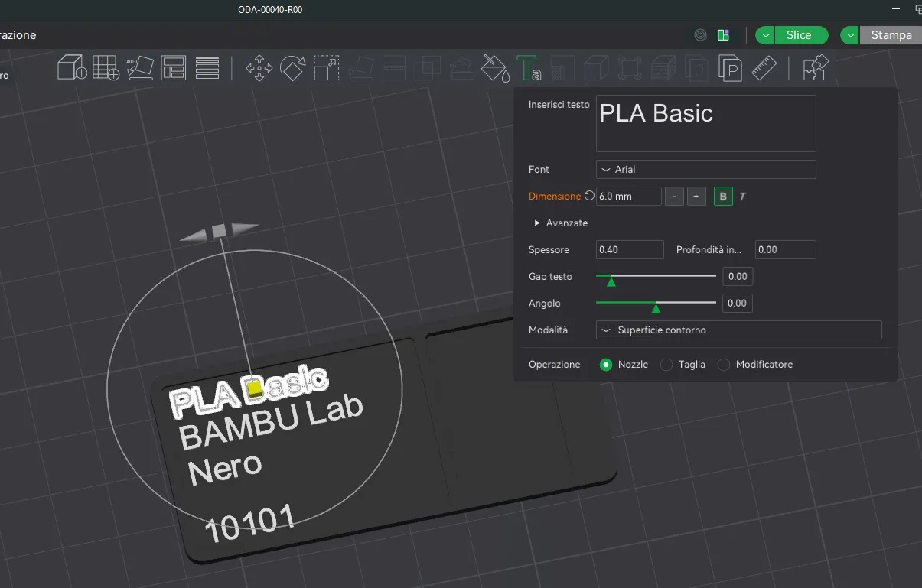Decrease text size with minus button
This screenshot has width=922, height=588.
(673, 197)
